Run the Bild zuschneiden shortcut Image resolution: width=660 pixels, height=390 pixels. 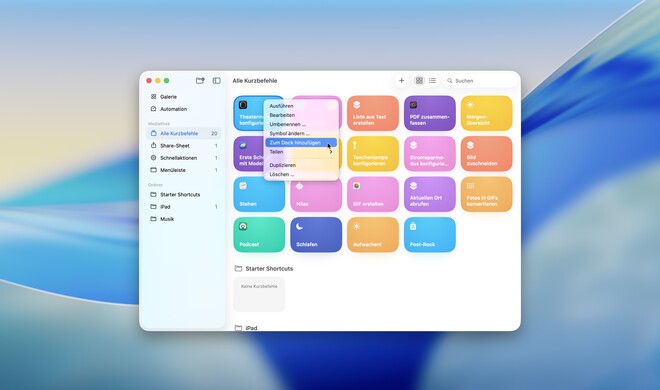coord(487,154)
